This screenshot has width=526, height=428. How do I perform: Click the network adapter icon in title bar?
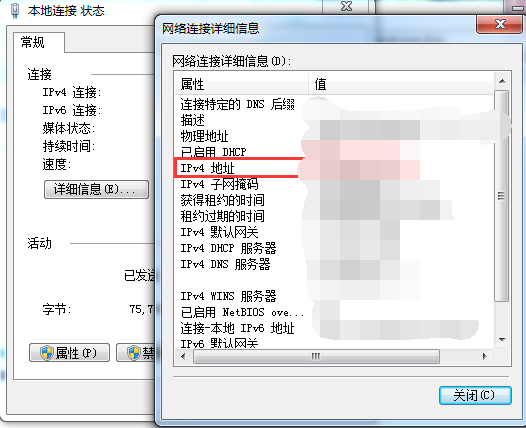coord(15,10)
